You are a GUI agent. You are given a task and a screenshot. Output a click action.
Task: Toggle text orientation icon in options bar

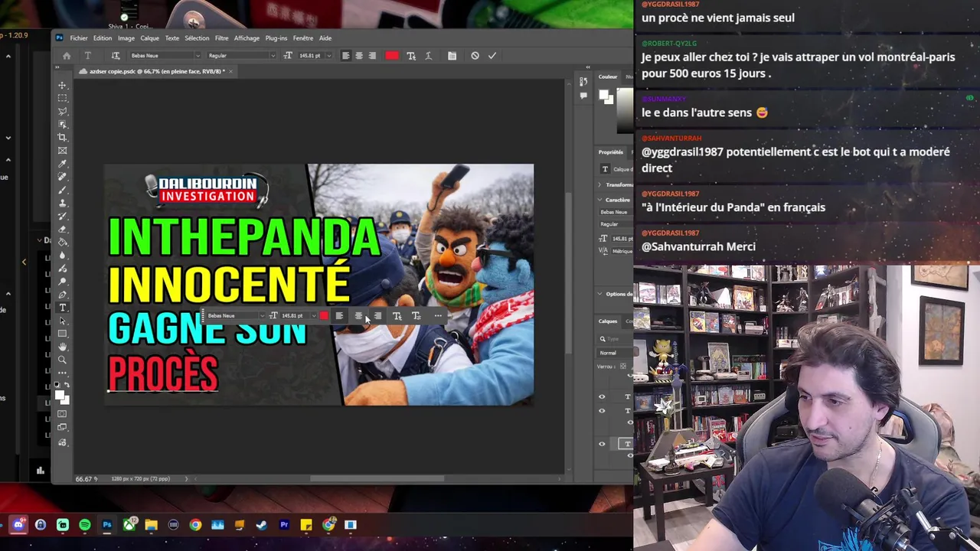pyautogui.click(x=116, y=56)
